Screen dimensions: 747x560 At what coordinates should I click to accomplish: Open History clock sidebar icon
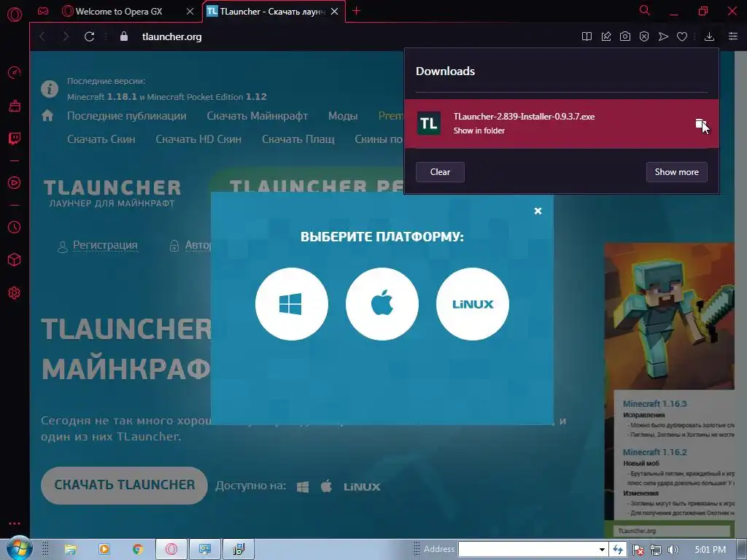pyautogui.click(x=15, y=227)
